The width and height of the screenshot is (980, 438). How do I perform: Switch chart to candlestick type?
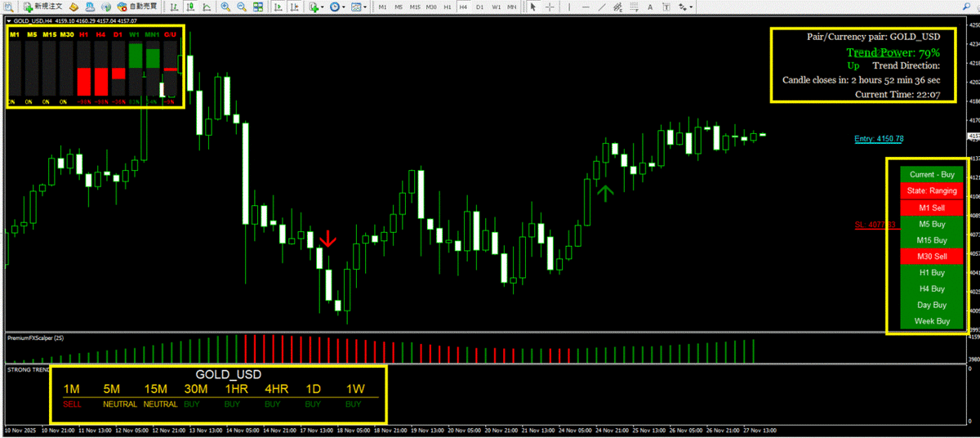[x=190, y=7]
